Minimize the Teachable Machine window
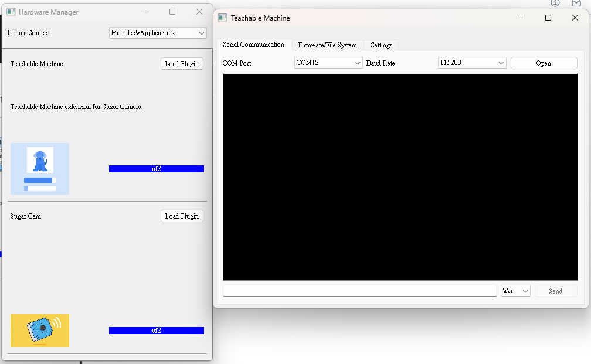 (522, 18)
